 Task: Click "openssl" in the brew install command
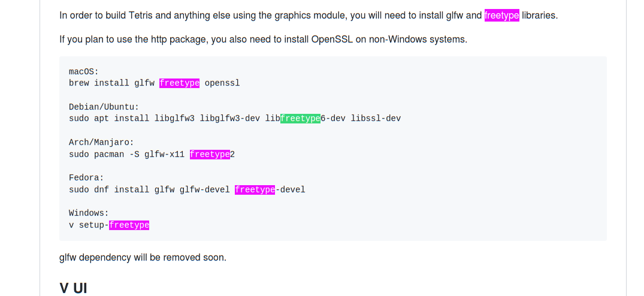222,83
